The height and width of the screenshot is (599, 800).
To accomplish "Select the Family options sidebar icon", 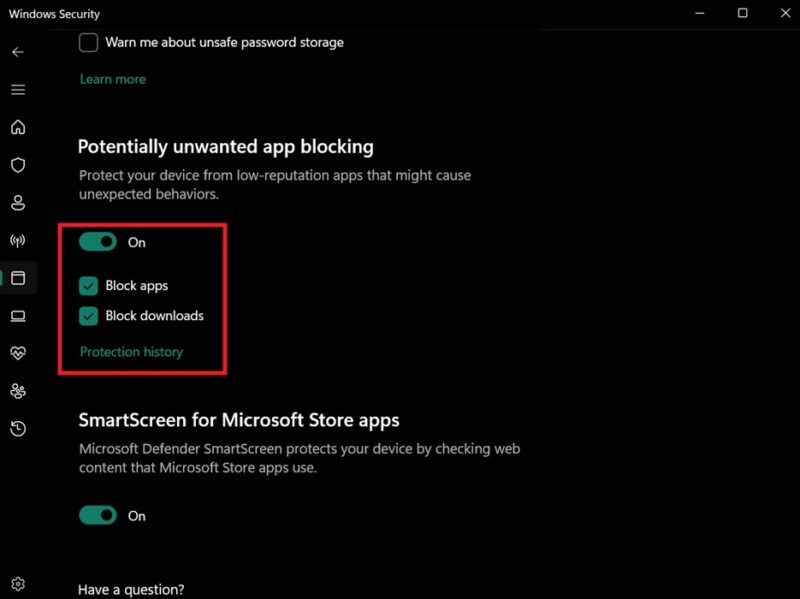I will pyautogui.click(x=17, y=392).
